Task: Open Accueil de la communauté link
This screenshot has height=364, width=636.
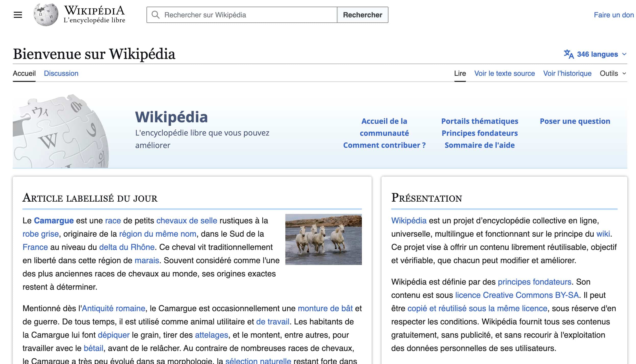Action: coord(384,127)
